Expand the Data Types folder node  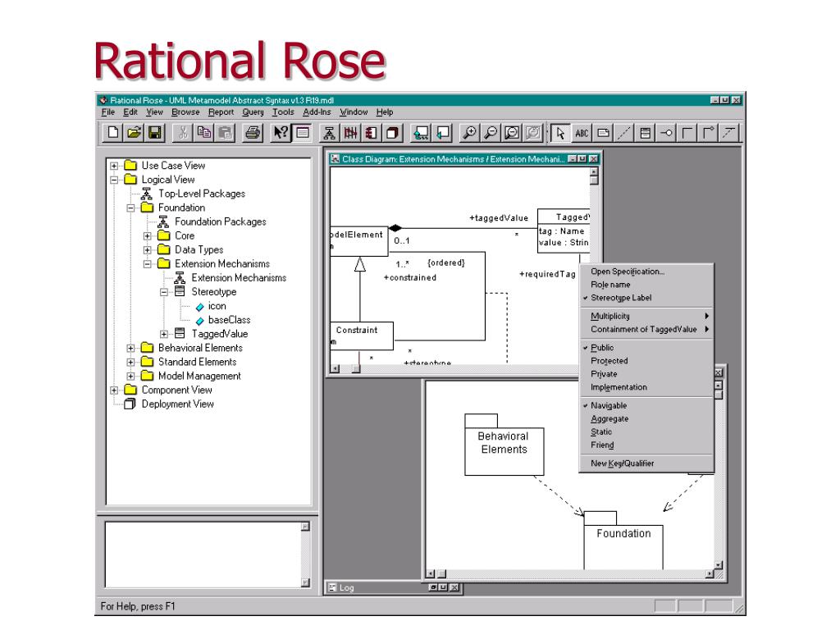[148, 249]
